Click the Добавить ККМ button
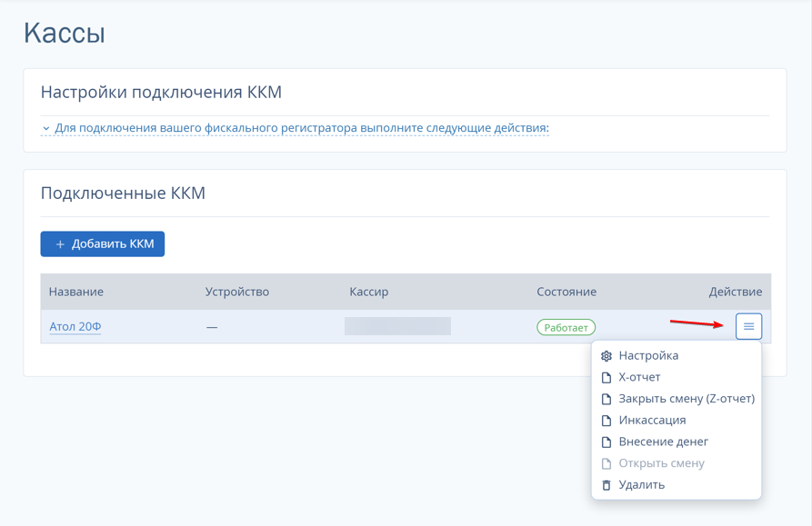The width and height of the screenshot is (812, 526). pyautogui.click(x=103, y=243)
